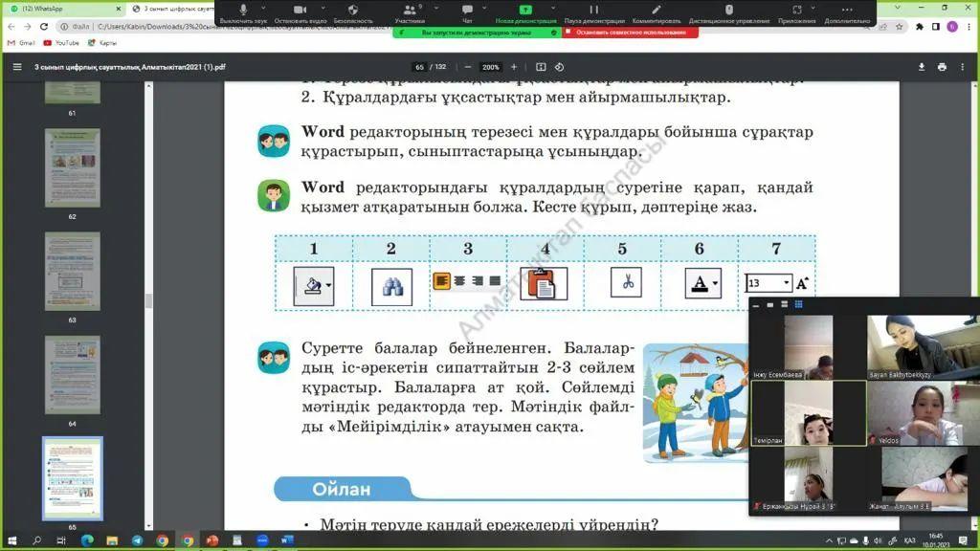Viewport: 980px width, 551px height.
Task: Reload the current page
Action: tap(44, 27)
